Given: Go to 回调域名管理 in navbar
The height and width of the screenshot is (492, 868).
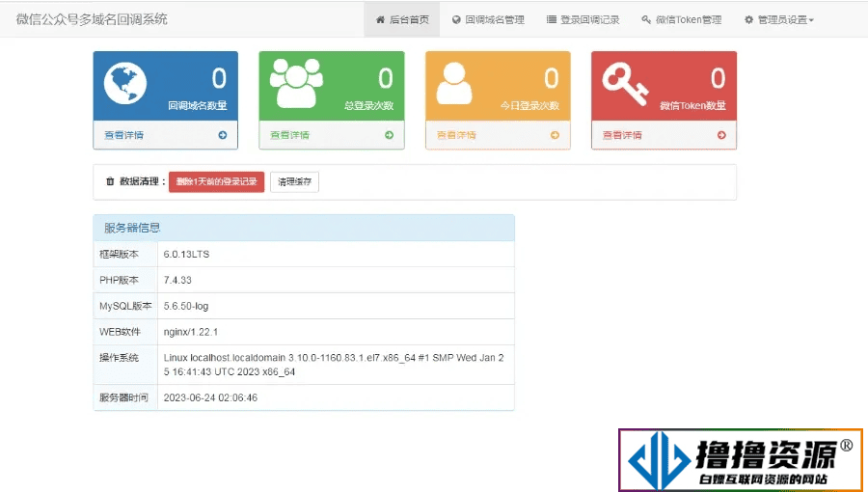Looking at the screenshot, I should 488,19.
